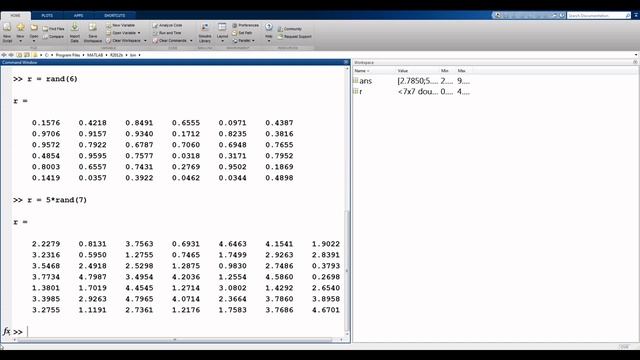Click Clear Commands

coord(170,41)
